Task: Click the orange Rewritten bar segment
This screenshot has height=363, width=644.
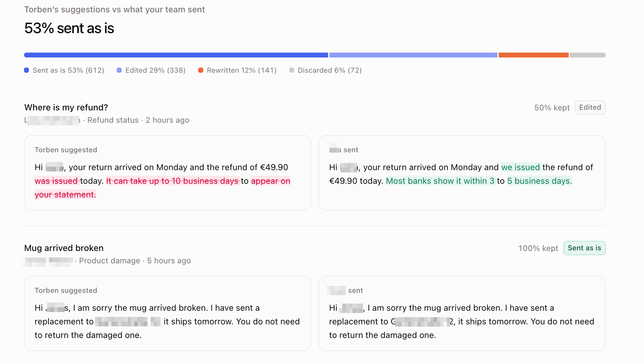Action: tap(534, 55)
